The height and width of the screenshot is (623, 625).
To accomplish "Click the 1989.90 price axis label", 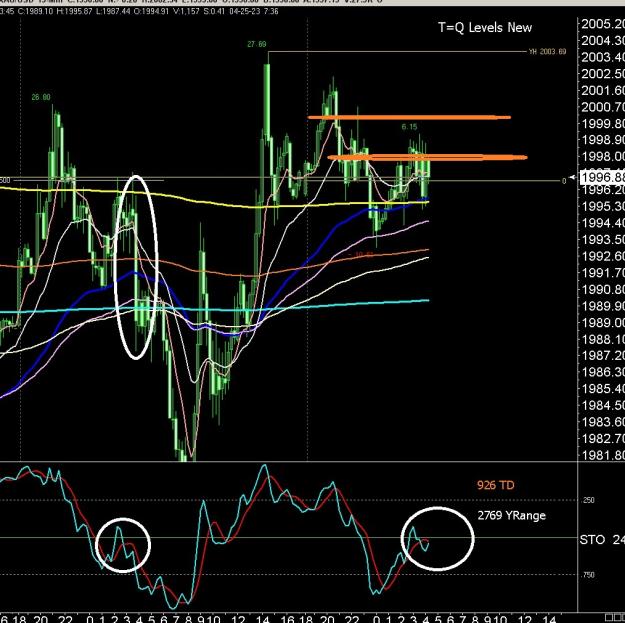I will 603,306.
